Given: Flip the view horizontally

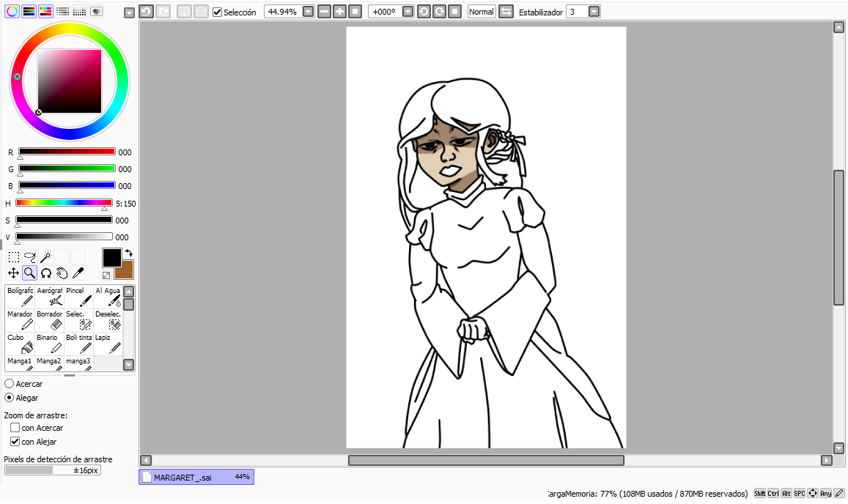Looking at the screenshot, I should 506,12.
